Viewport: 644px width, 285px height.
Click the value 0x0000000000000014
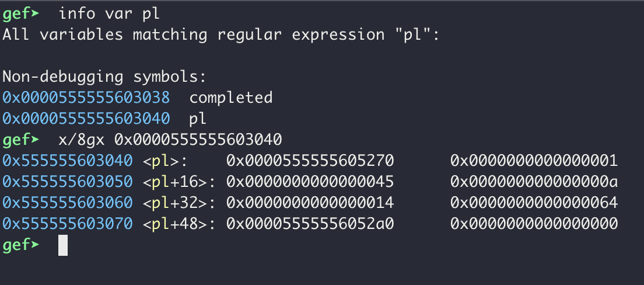point(310,203)
